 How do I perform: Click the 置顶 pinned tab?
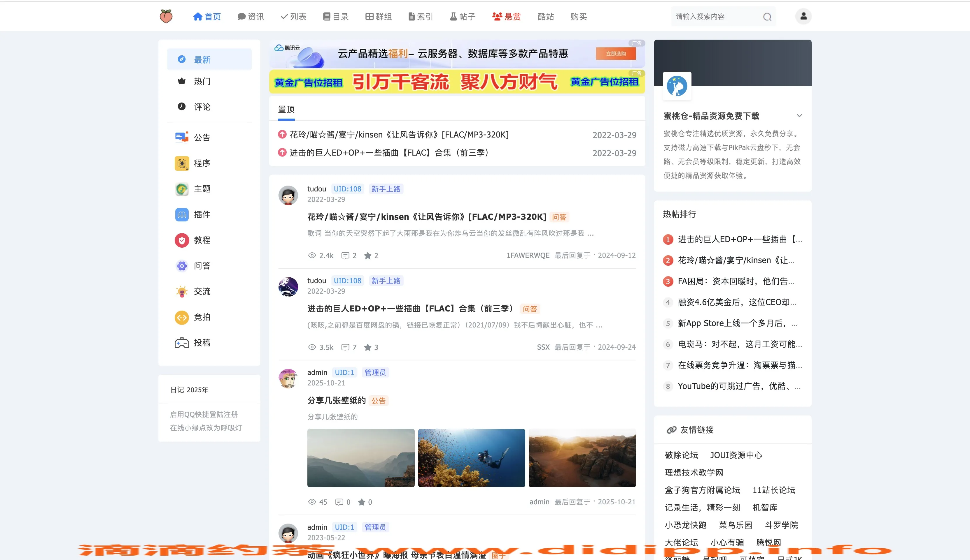(286, 110)
